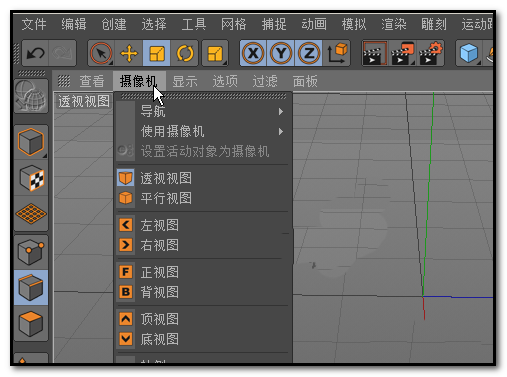Open the 选择 menu
This screenshot has width=507, height=377.
click(154, 24)
